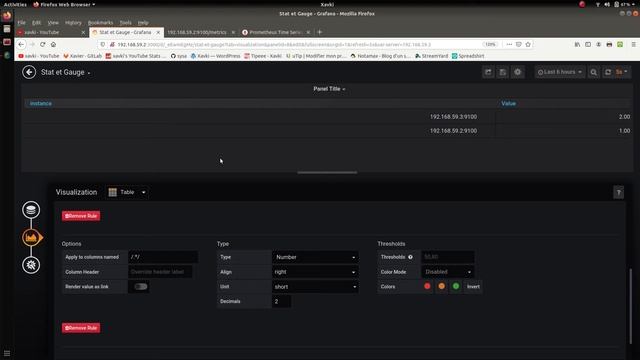Open a new browser tab with plus
Viewport: 640px width, 360px height.
click(320, 32)
